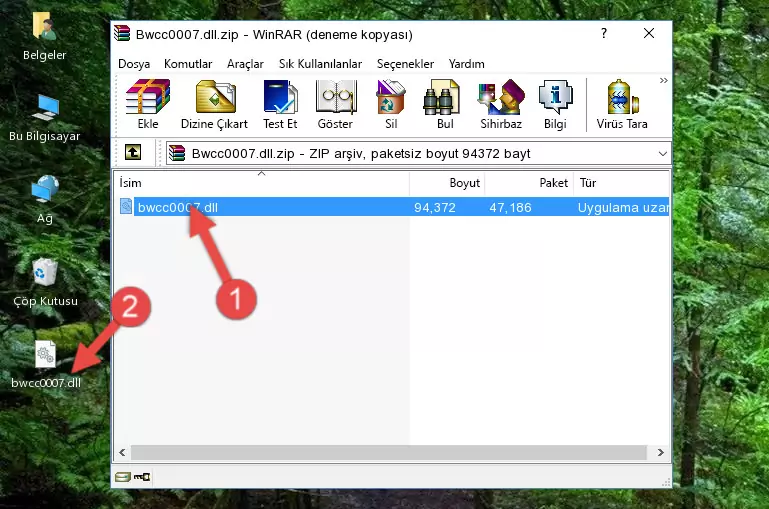Open the Yardım menu
Screen dimensions: 769x509
[x=466, y=64]
